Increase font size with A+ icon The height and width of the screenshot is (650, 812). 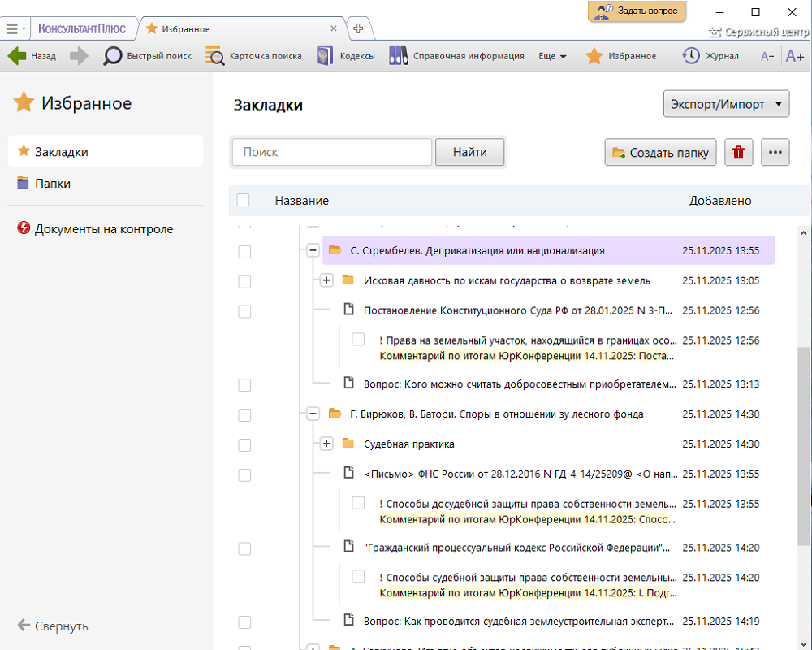coord(795,56)
